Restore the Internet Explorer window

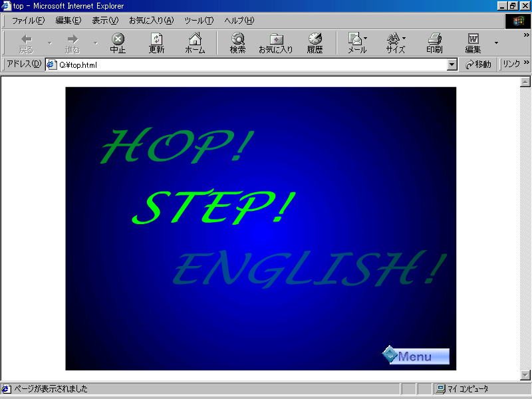(513, 6)
